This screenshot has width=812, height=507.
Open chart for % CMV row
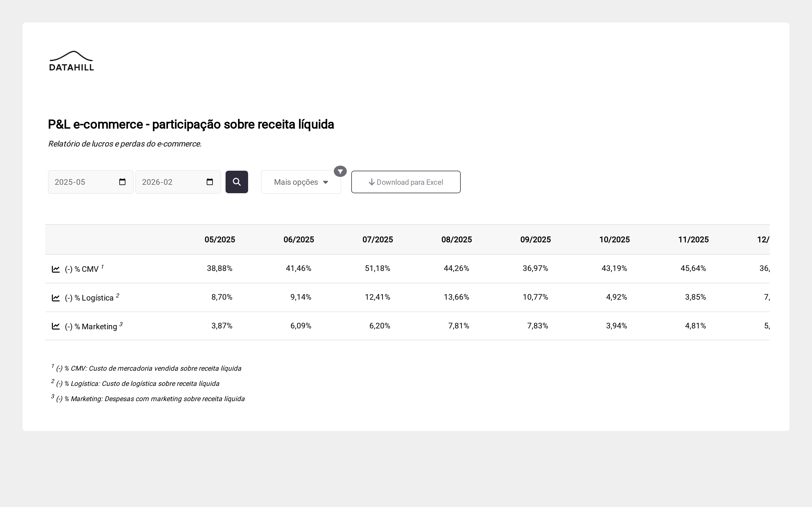coord(56,269)
